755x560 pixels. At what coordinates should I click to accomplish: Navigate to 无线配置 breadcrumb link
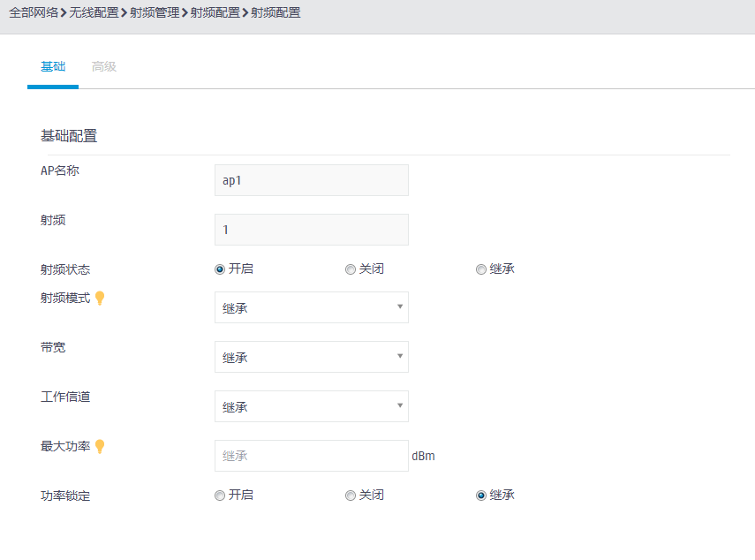(94, 13)
